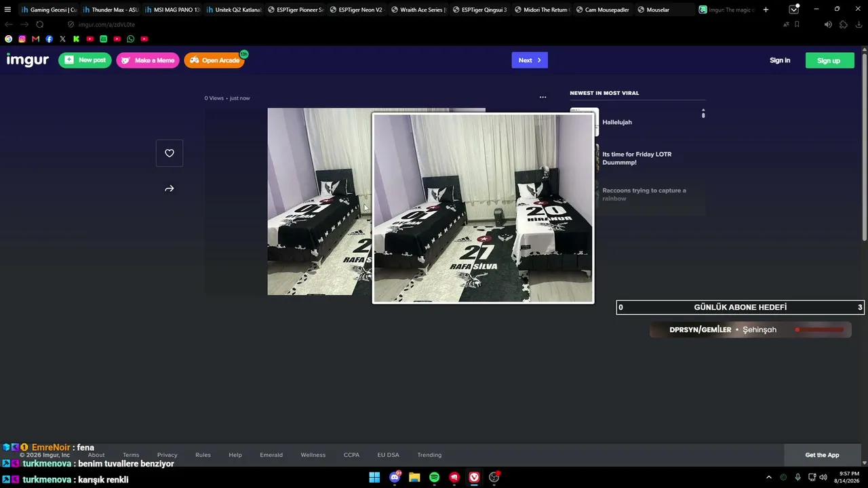Click the browser forward arrow
The width and height of the screenshot is (868, 488).
[24, 24]
